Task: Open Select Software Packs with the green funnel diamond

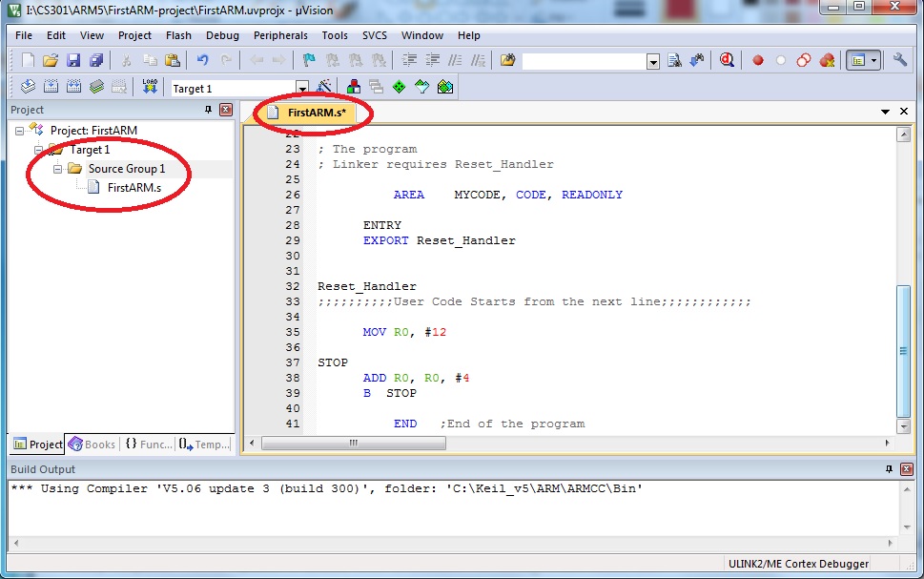Action: (421, 87)
